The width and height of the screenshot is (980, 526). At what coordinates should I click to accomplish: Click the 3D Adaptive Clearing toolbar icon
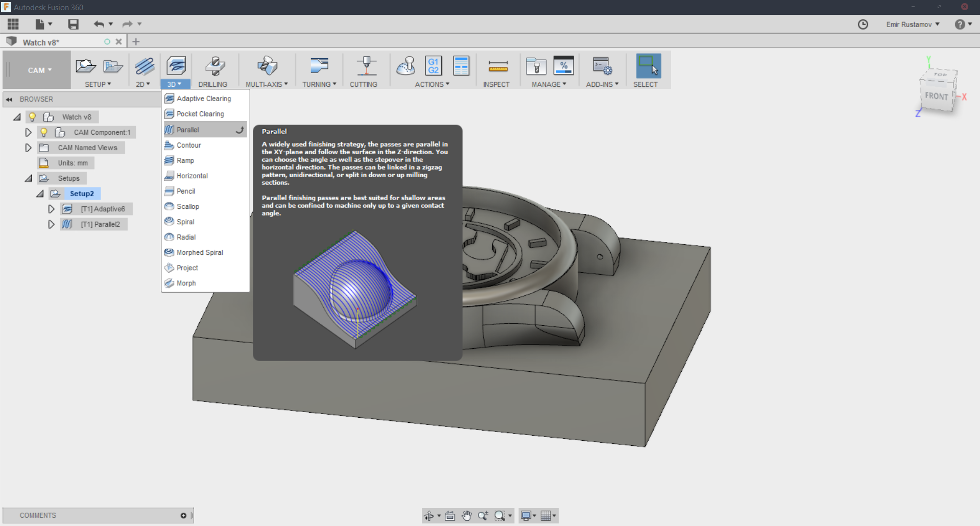pos(176,66)
